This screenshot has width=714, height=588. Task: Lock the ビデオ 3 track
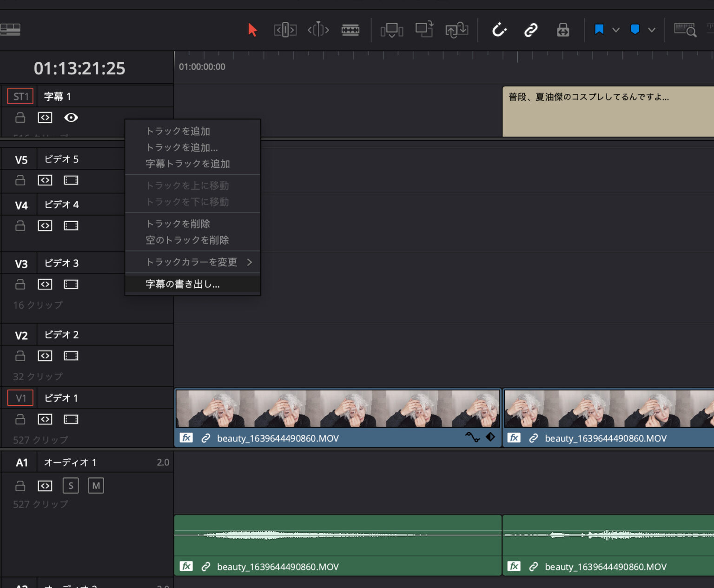(x=20, y=284)
